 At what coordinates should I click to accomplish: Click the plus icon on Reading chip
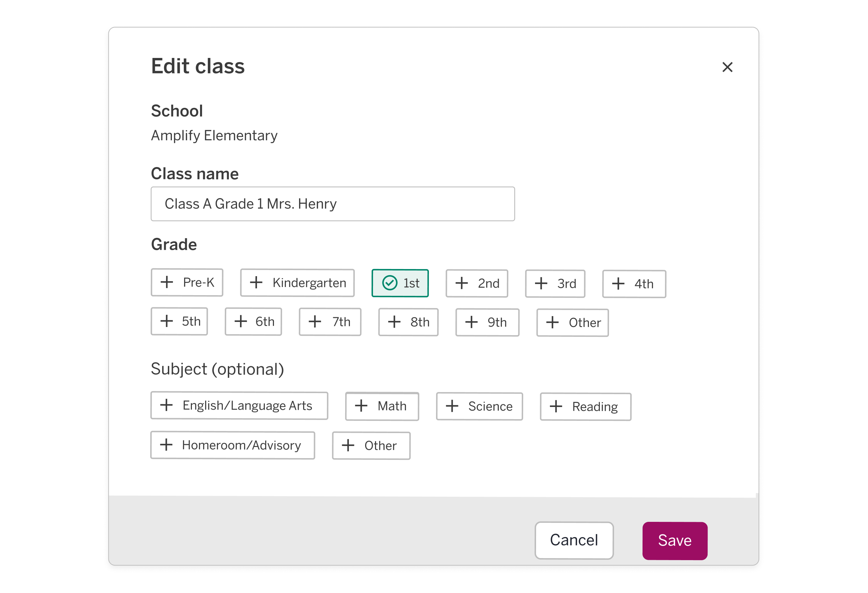coord(556,406)
